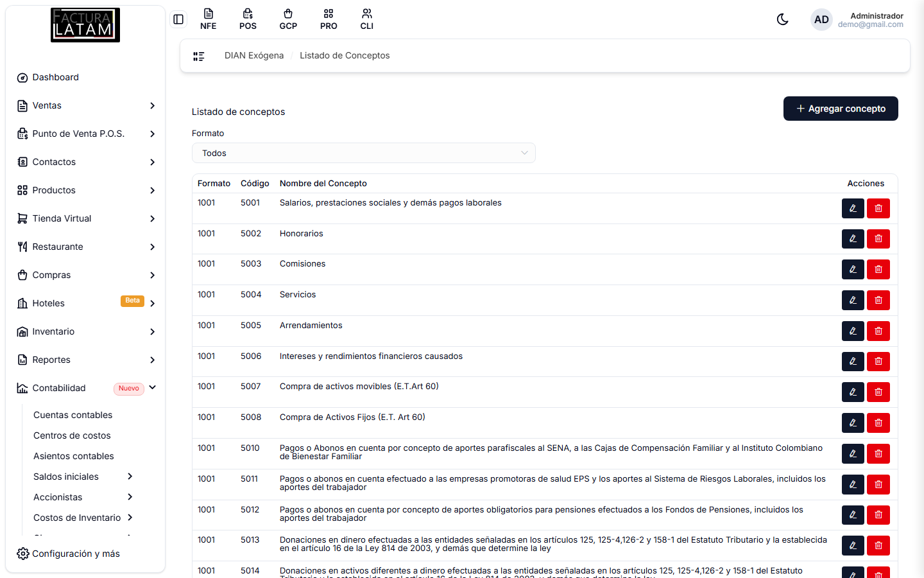Edit concept 5011 EPS aportes
The image size is (924, 578).
(x=853, y=484)
